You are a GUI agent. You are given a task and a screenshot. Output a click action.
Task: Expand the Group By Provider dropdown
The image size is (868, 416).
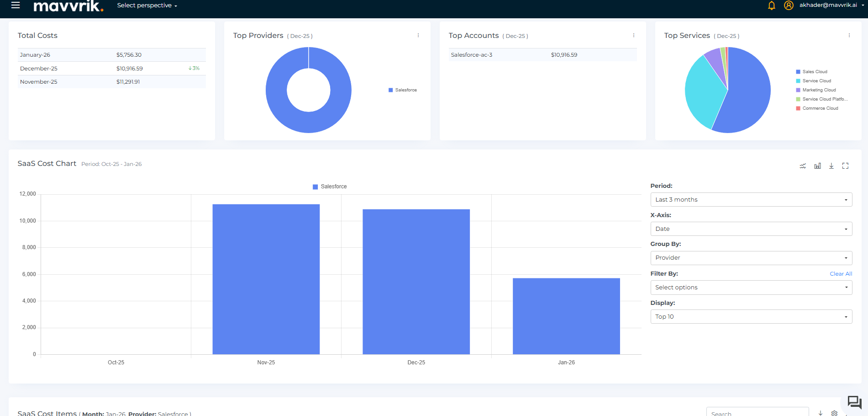pos(751,258)
